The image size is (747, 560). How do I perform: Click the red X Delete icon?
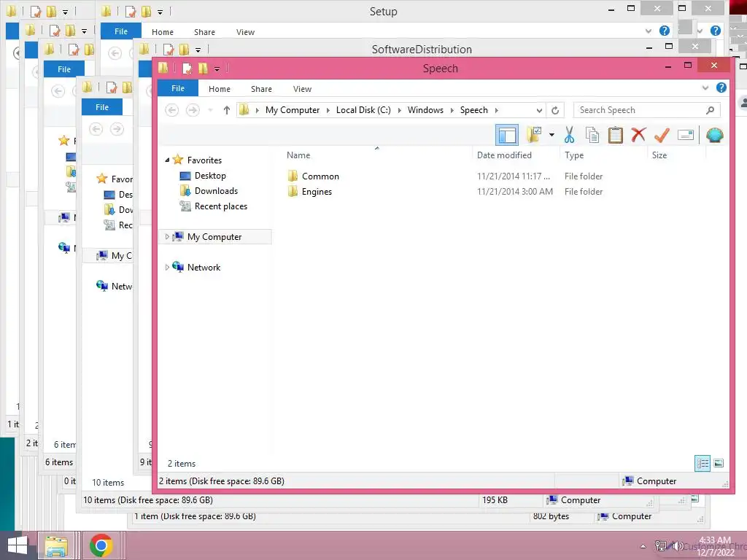coord(638,135)
